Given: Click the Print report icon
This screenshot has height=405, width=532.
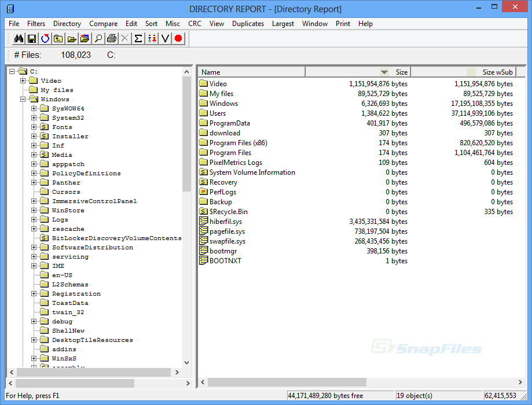Looking at the screenshot, I should 112,39.
